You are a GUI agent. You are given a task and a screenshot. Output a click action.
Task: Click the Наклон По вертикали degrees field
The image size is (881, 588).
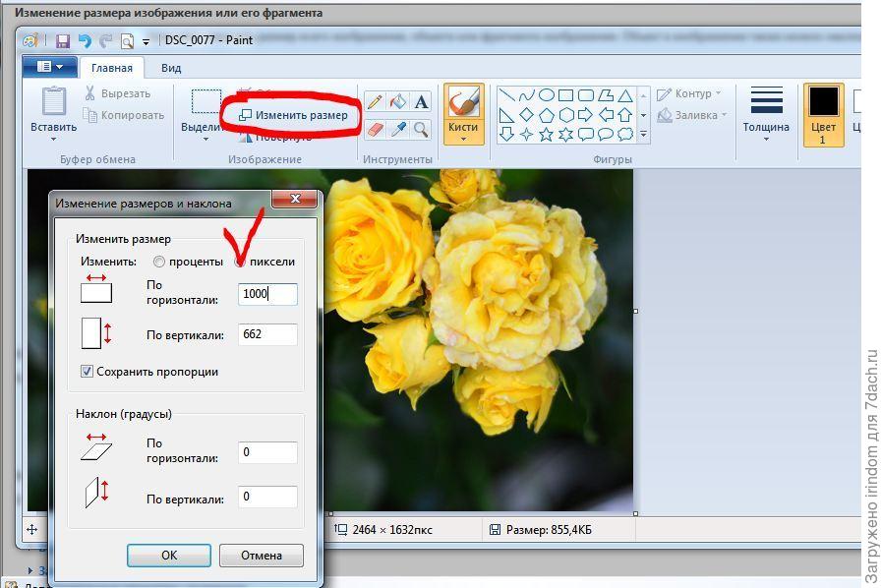tap(267, 497)
